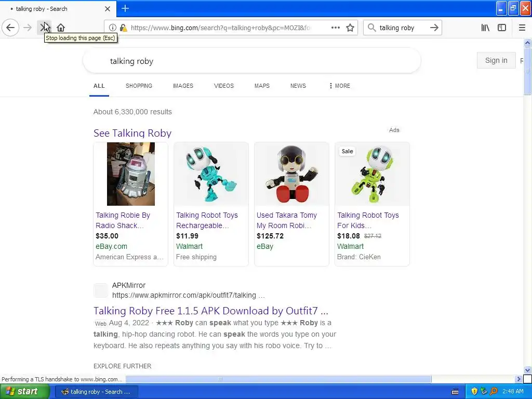Submit search with the go arrow button
The image size is (532, 399).
434,28
